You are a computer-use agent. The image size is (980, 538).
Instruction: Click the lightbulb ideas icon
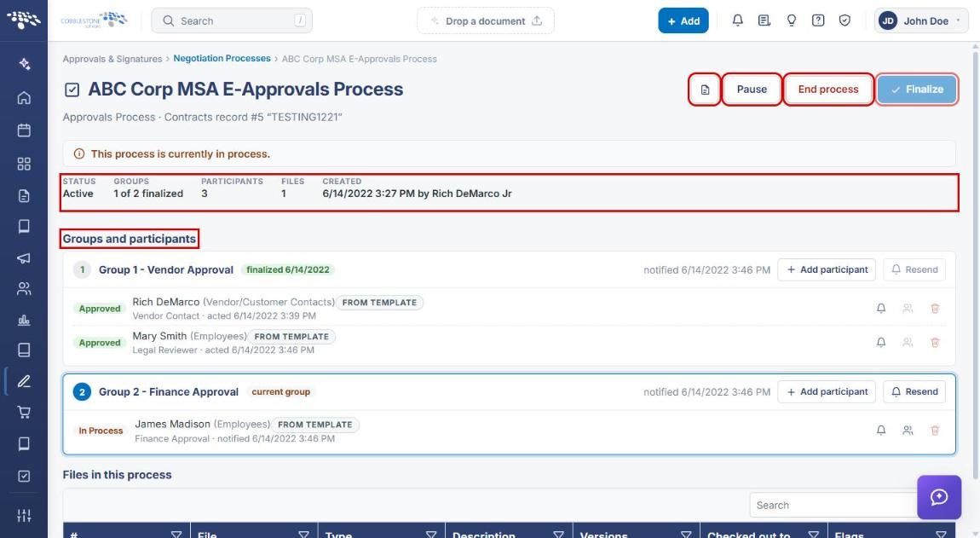[x=792, y=20]
